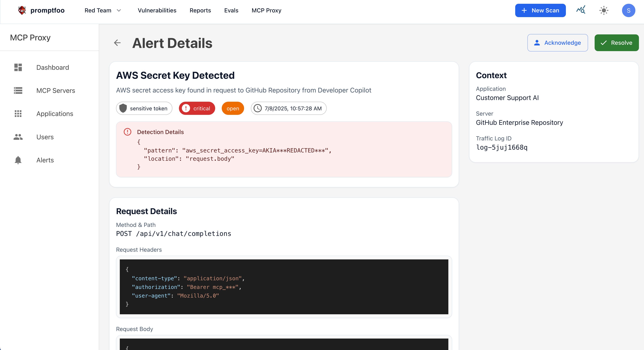The width and height of the screenshot is (644, 350).
Task: Toggle the open status badge
Action: [x=232, y=108]
